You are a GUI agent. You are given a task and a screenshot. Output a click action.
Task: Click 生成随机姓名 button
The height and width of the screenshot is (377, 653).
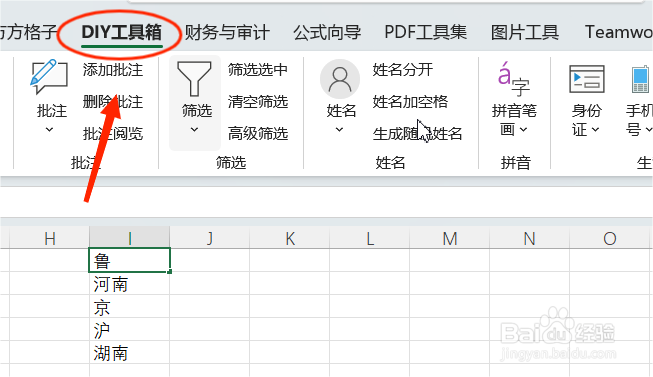(x=417, y=134)
